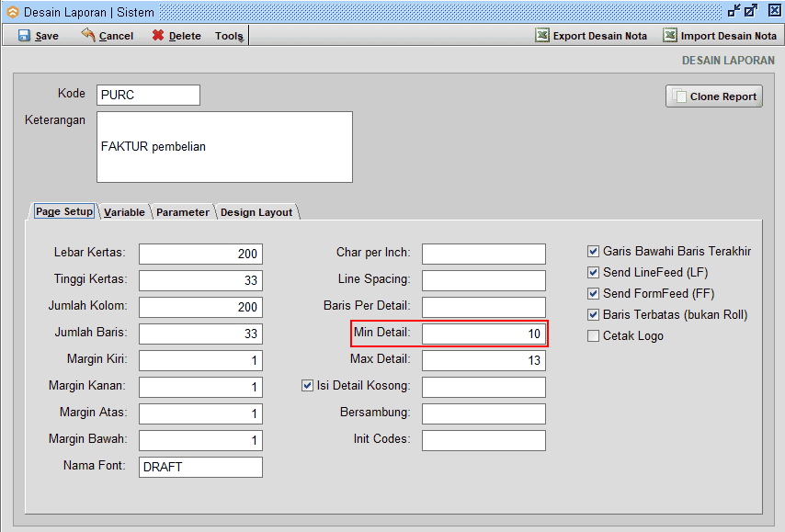
Task: Click the Cancel button label
Action: [x=116, y=36]
